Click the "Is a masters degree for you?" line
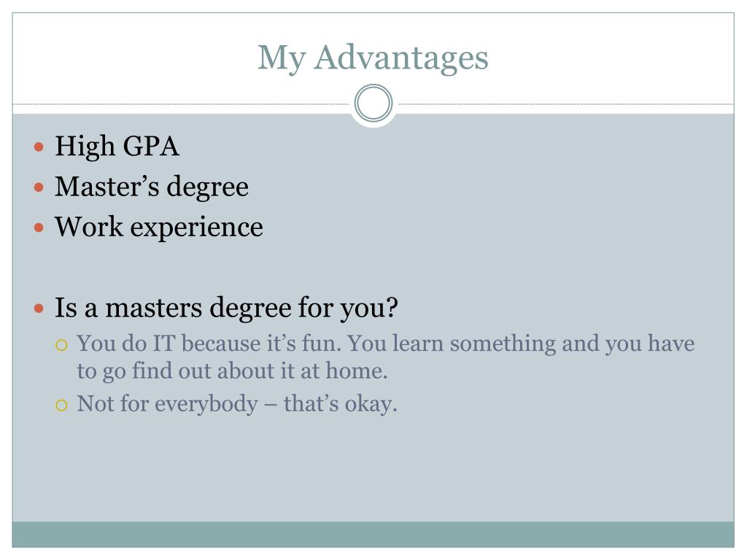Image resolution: width=747 pixels, height=560 pixels. point(226,308)
